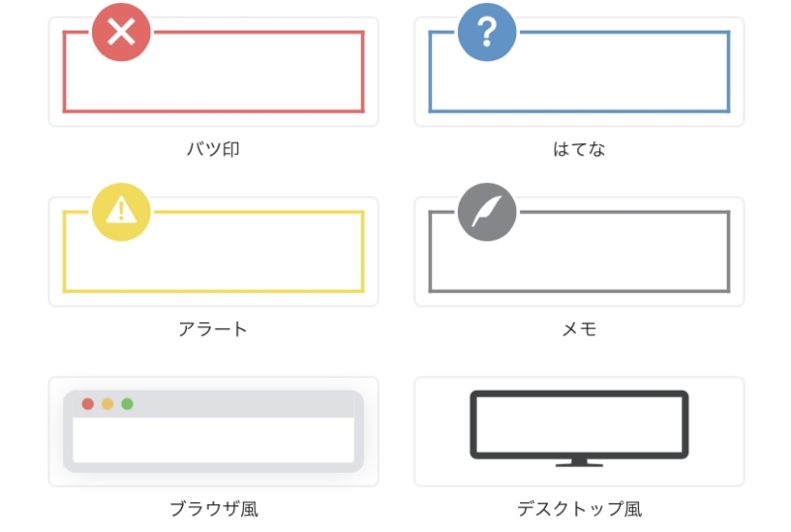Click the red dot in browser-style box
791x532 pixels.
(x=88, y=403)
